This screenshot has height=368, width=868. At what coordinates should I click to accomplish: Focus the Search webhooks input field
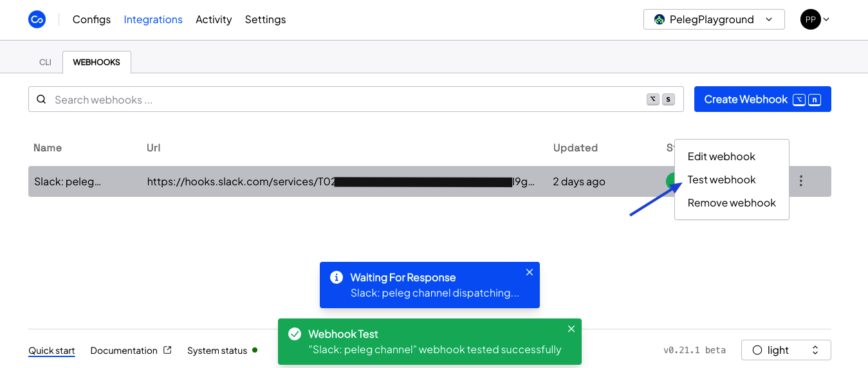coord(347,100)
